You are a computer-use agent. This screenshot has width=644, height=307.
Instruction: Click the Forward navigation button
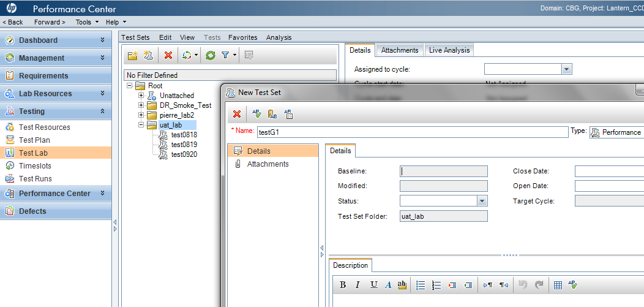(x=50, y=22)
